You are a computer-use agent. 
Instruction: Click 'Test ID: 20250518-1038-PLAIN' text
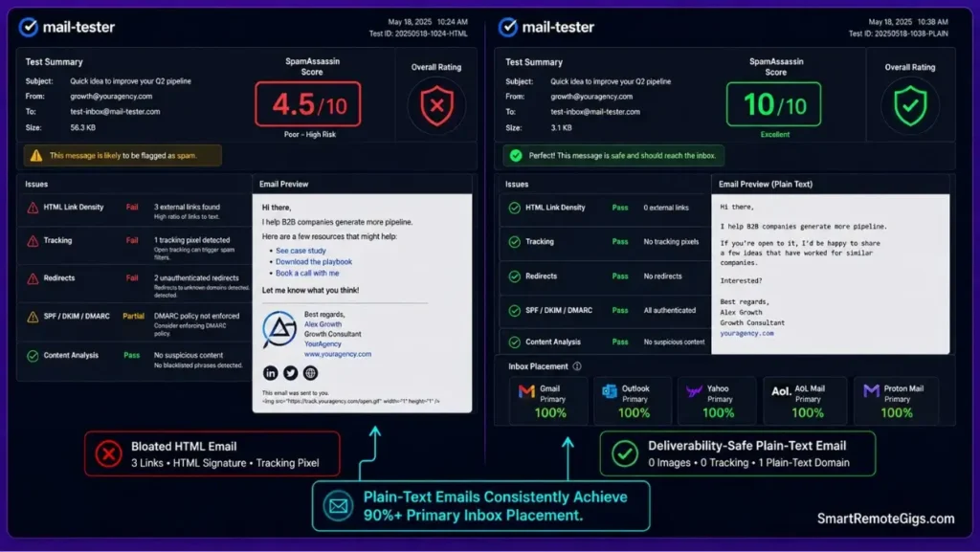point(898,33)
